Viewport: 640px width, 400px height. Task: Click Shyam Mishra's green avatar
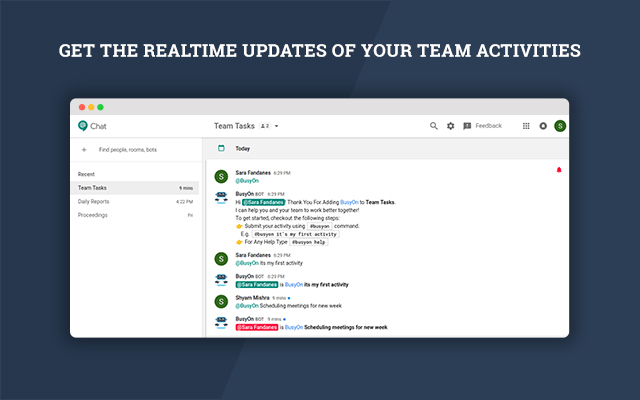[221, 301]
